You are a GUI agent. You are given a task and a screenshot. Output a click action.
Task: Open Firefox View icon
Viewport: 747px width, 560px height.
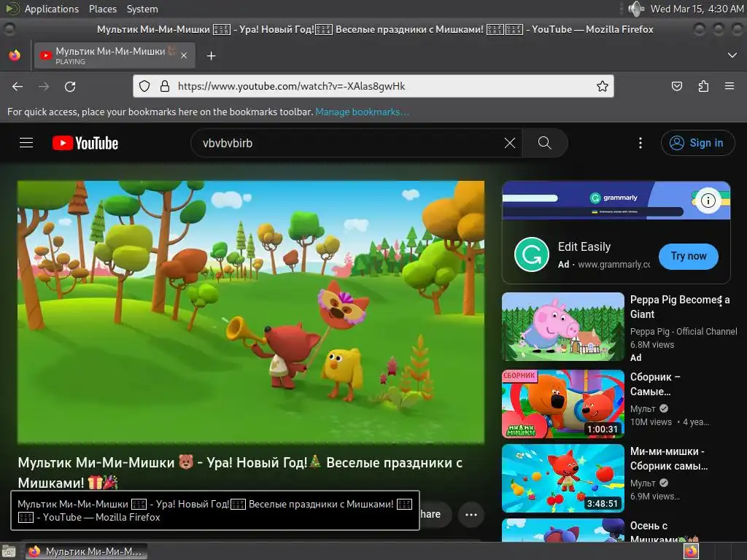click(15, 55)
